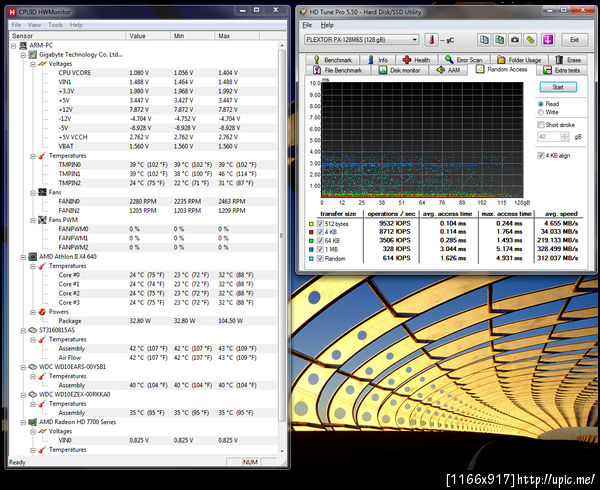Viewport: 600px width, 490px height.
Task: Click the Fans icon in HWMonitor tree
Action: tap(42, 192)
